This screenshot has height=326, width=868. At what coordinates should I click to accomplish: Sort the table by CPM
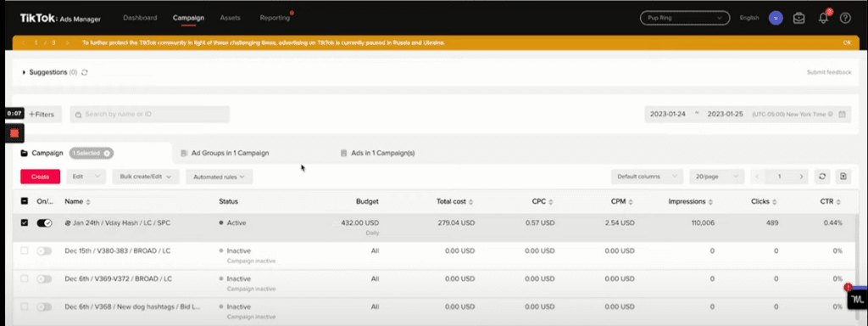[x=631, y=202]
